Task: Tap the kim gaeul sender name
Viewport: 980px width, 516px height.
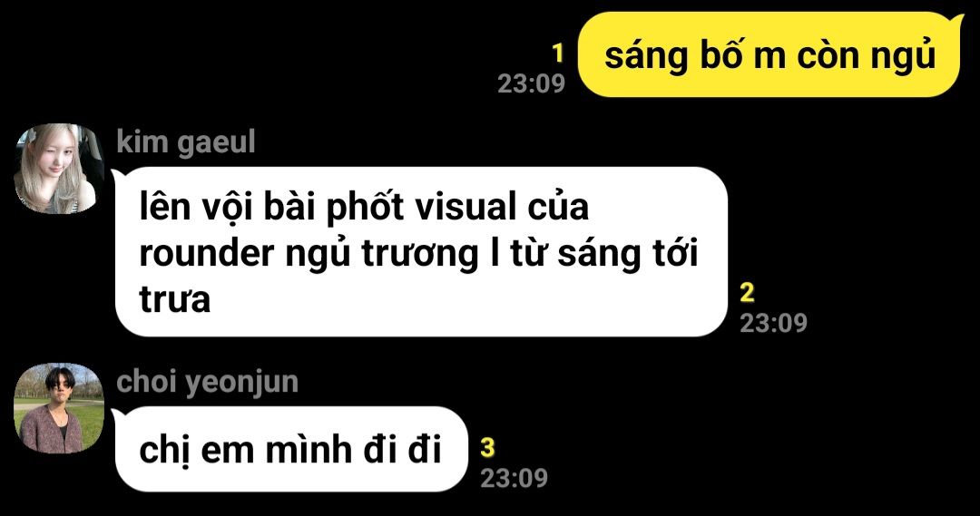Action: pos(186,141)
